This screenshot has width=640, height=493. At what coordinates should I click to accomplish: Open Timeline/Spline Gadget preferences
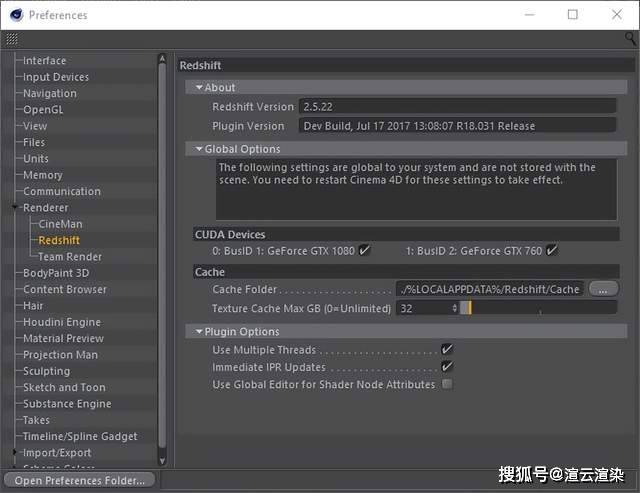(80, 436)
